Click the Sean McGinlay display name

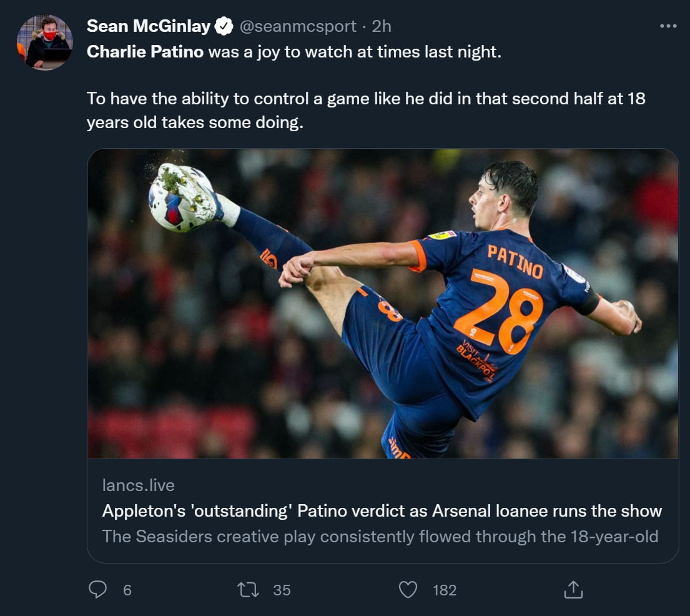148,26
